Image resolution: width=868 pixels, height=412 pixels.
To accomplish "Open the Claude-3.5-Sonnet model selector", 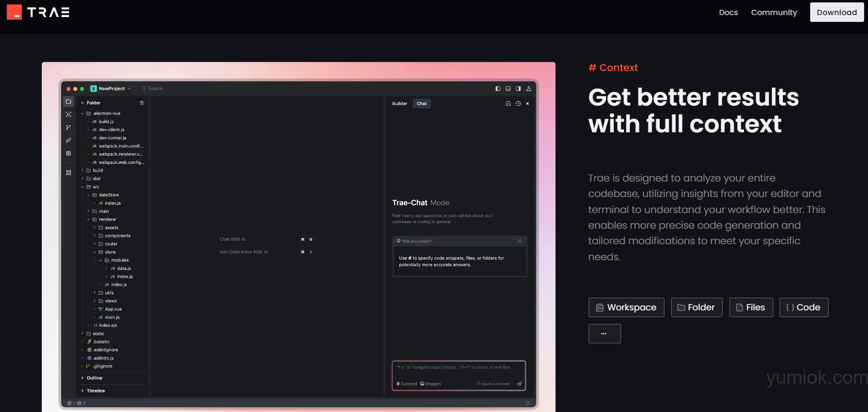I will 493,384.
